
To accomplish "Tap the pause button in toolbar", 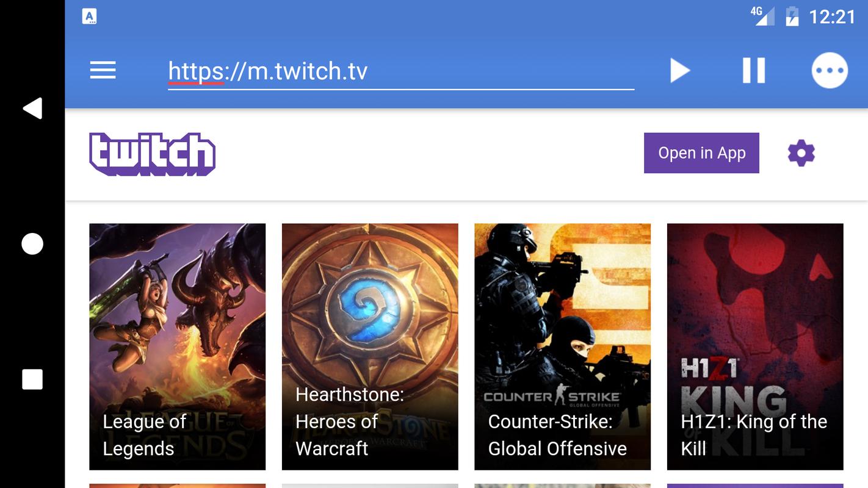I will pyautogui.click(x=754, y=71).
